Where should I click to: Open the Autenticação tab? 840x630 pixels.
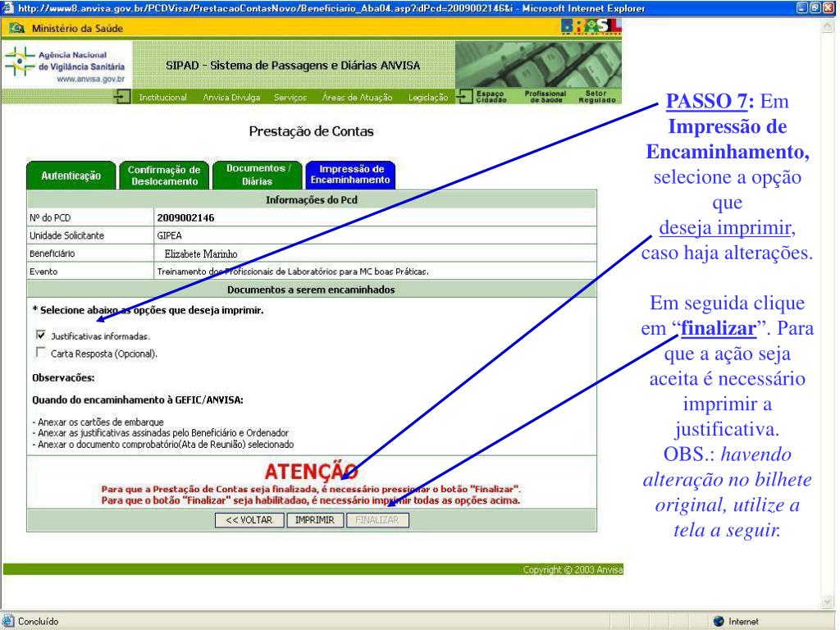point(71,175)
